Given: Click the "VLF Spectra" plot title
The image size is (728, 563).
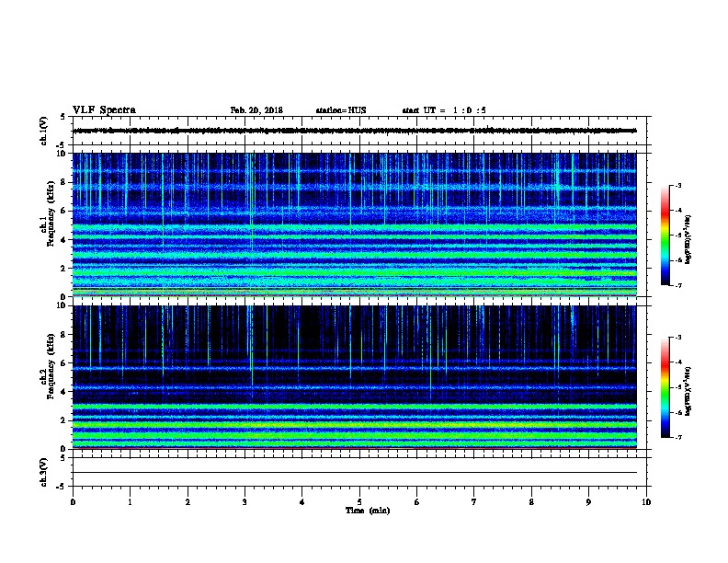Looking at the screenshot, I should point(104,109).
